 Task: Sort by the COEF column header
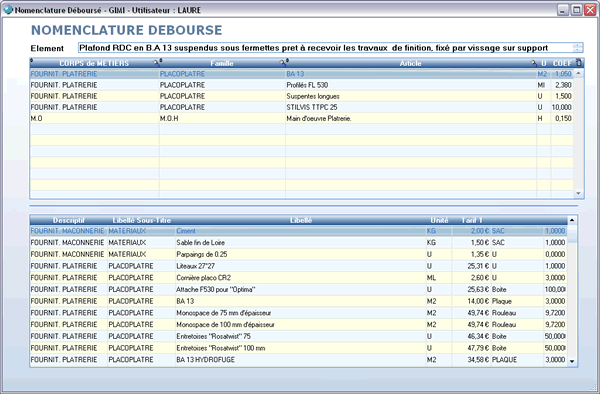(x=562, y=63)
